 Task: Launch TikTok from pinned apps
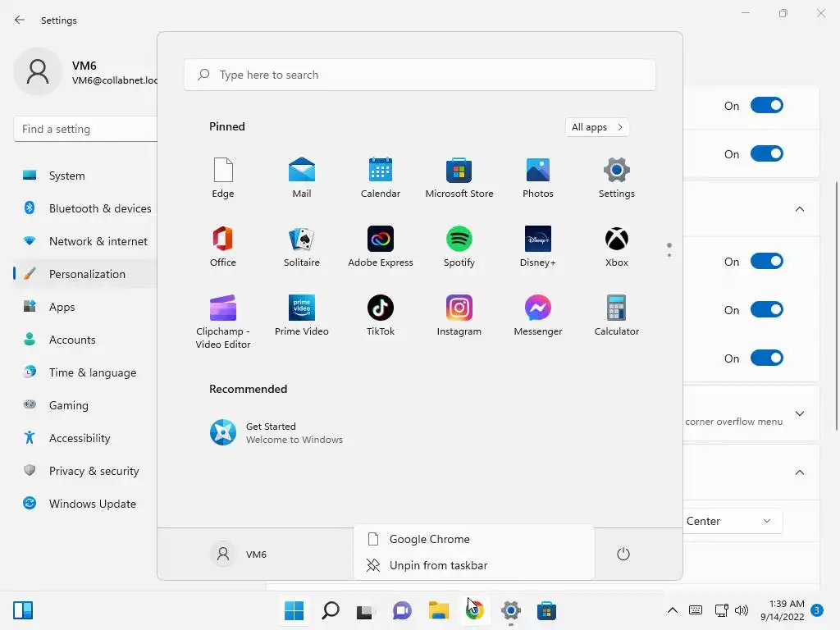click(381, 316)
